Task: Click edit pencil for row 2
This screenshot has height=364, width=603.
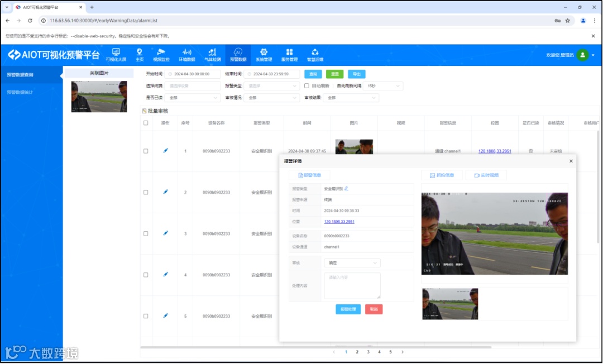Action: tap(165, 192)
